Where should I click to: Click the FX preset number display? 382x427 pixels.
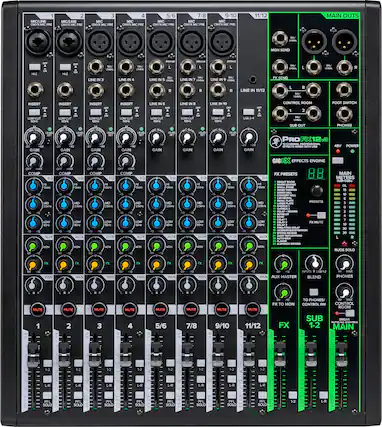[x=316, y=174]
